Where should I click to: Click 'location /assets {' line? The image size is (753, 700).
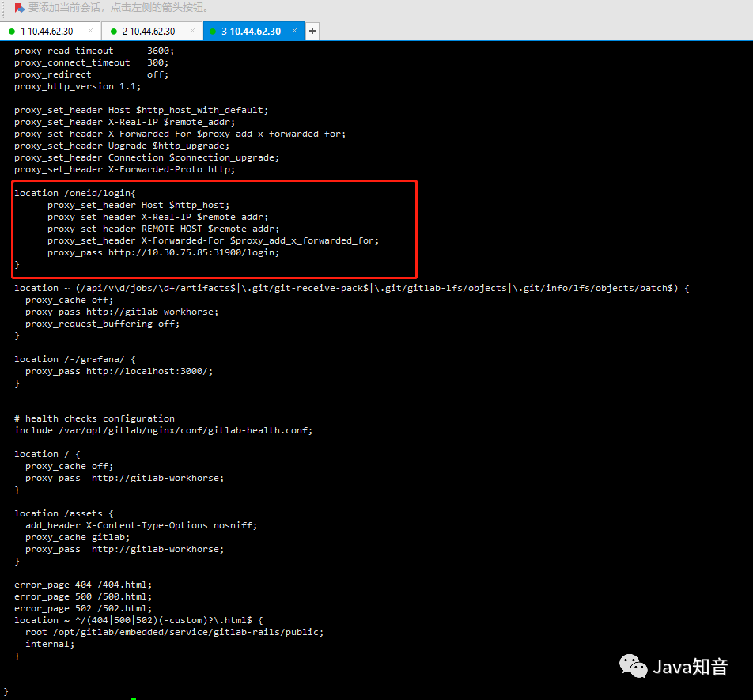[x=64, y=513]
